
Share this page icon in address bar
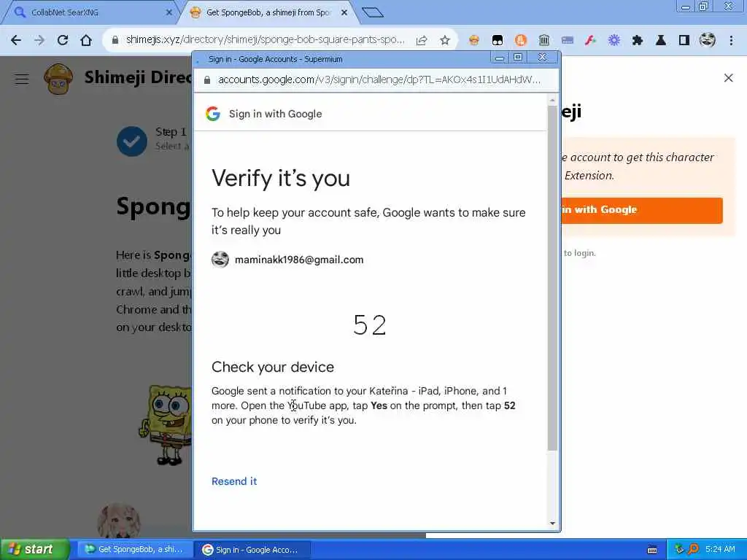pyautogui.click(x=422, y=41)
